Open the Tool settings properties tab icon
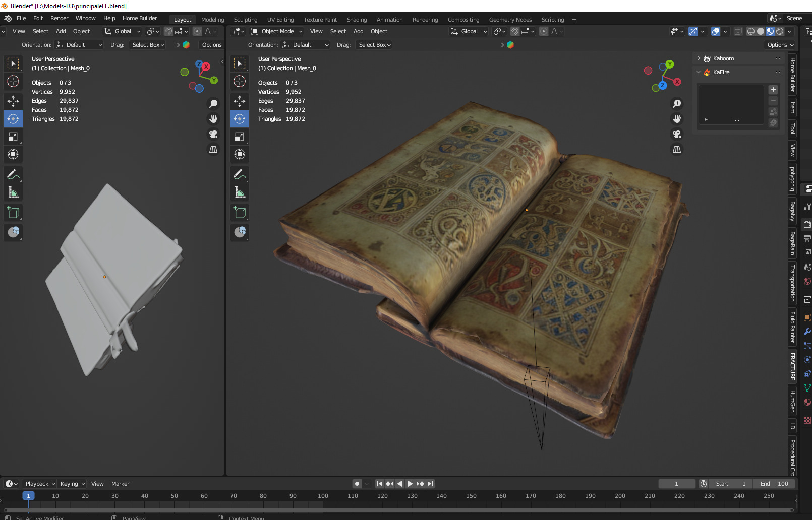 tap(807, 206)
